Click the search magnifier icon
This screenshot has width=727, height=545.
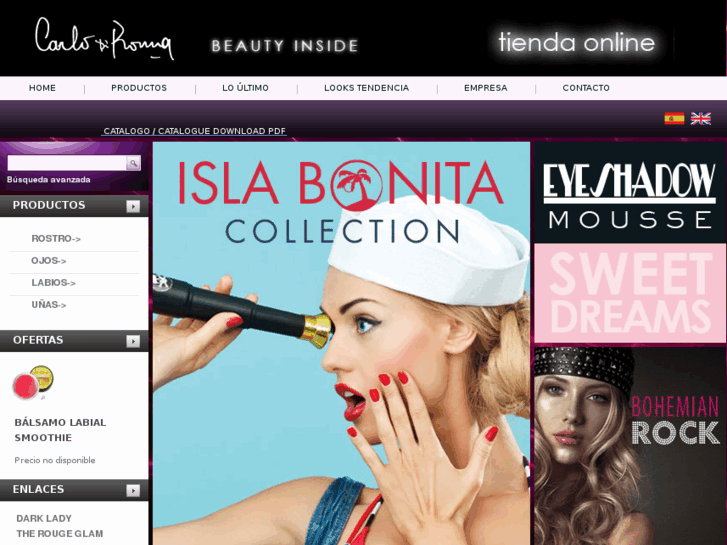coord(133,163)
